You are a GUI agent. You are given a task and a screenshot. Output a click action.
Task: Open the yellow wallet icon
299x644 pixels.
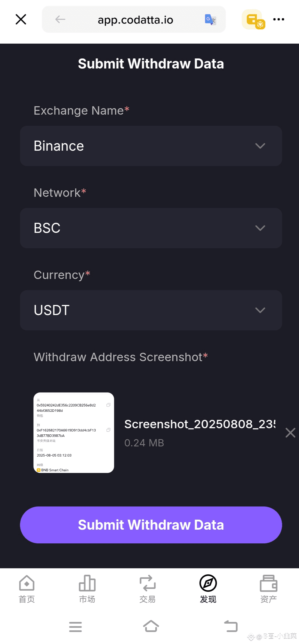tap(254, 19)
